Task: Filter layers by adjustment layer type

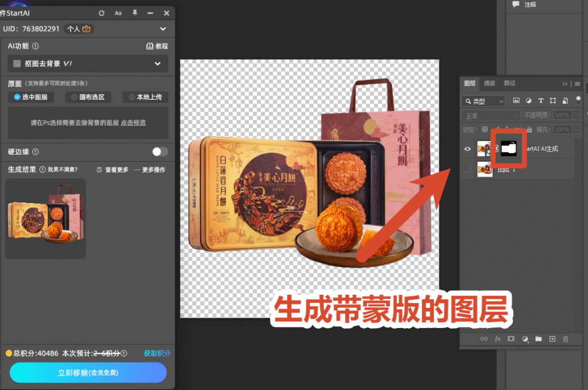Action: pos(528,100)
